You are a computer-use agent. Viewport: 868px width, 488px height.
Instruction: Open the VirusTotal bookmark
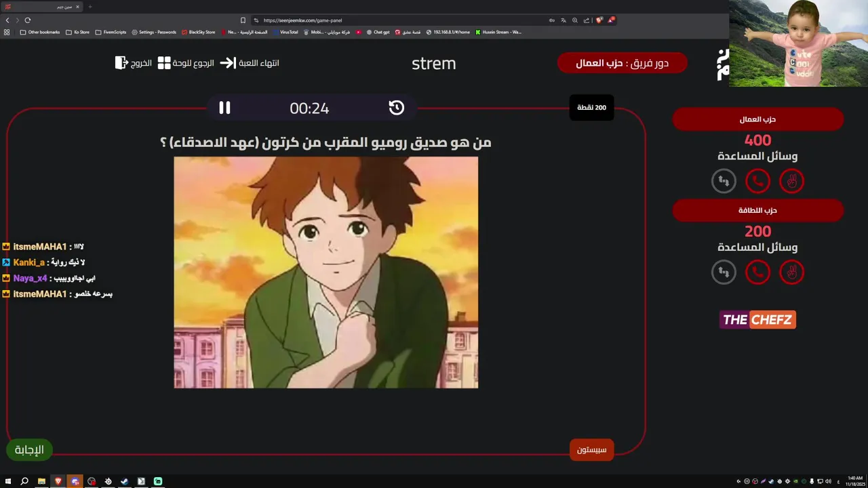click(285, 32)
